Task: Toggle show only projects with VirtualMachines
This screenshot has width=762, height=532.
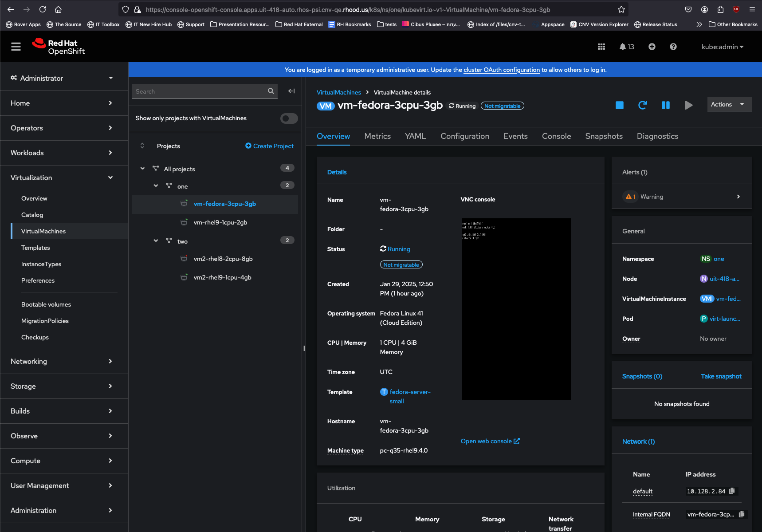Action: click(x=289, y=118)
